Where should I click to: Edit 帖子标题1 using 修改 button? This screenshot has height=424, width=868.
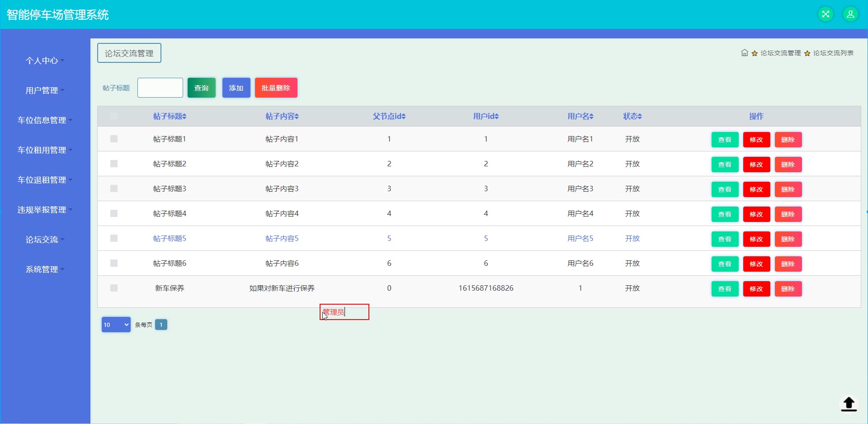coord(757,140)
